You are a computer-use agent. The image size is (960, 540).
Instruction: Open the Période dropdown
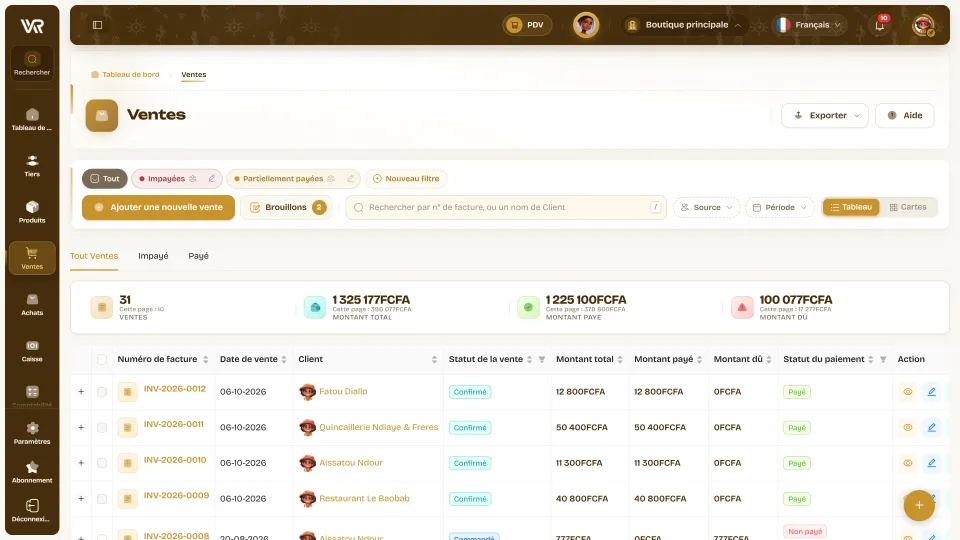[x=779, y=208]
